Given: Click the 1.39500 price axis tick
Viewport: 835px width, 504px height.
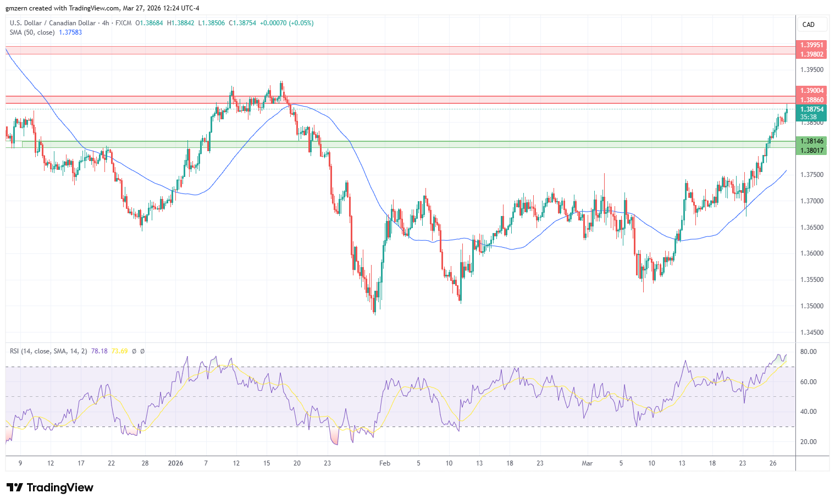Looking at the screenshot, I should 812,70.
